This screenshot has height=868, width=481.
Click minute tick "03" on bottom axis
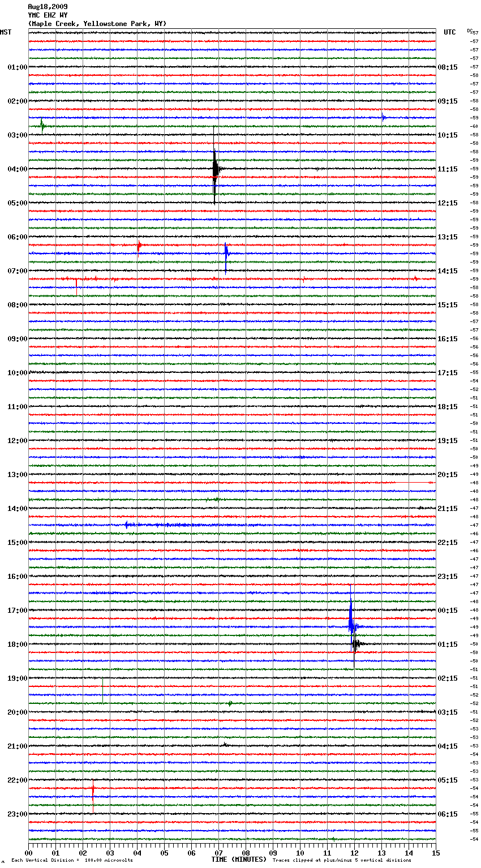(x=110, y=853)
